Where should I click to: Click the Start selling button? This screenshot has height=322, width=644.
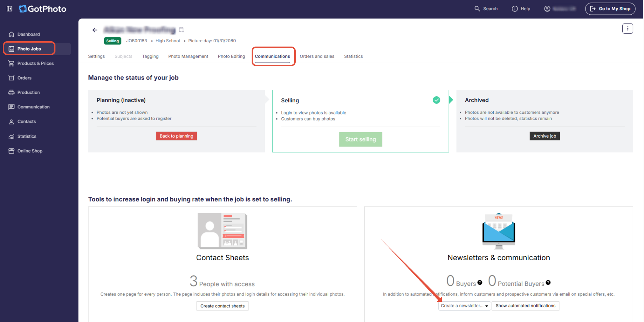(x=360, y=140)
